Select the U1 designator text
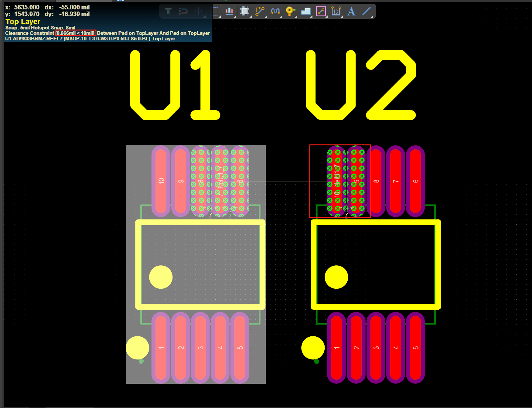This screenshot has width=532, height=408. pyautogui.click(x=175, y=85)
